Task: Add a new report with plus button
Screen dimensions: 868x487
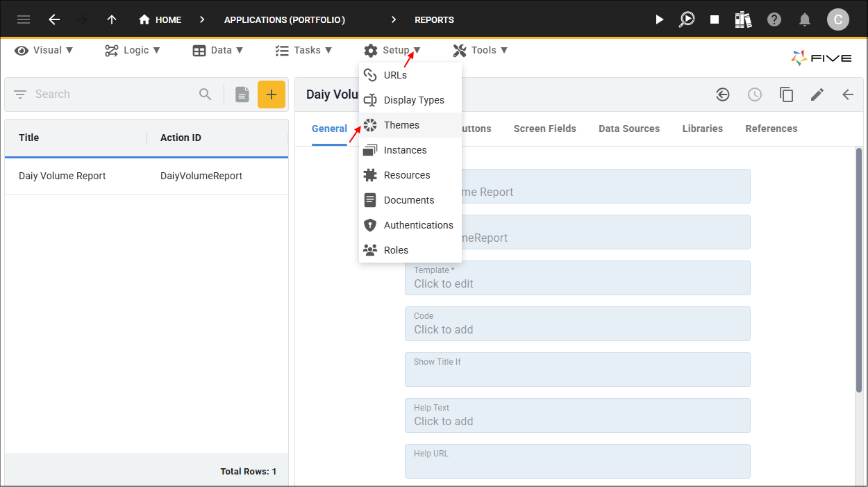Action: tap(272, 94)
